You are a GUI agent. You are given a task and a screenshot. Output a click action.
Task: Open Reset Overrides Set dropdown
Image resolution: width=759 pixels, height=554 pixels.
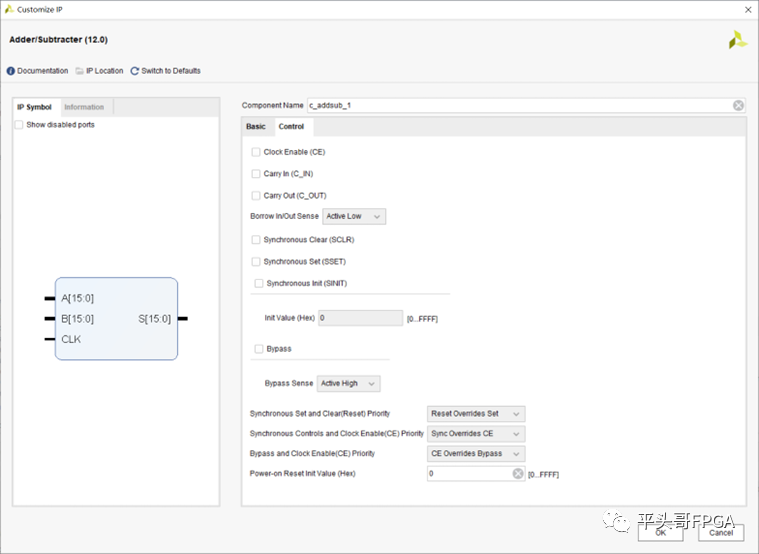coord(476,414)
